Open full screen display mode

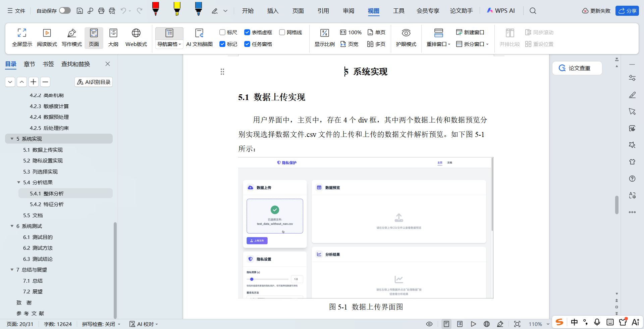(22, 37)
